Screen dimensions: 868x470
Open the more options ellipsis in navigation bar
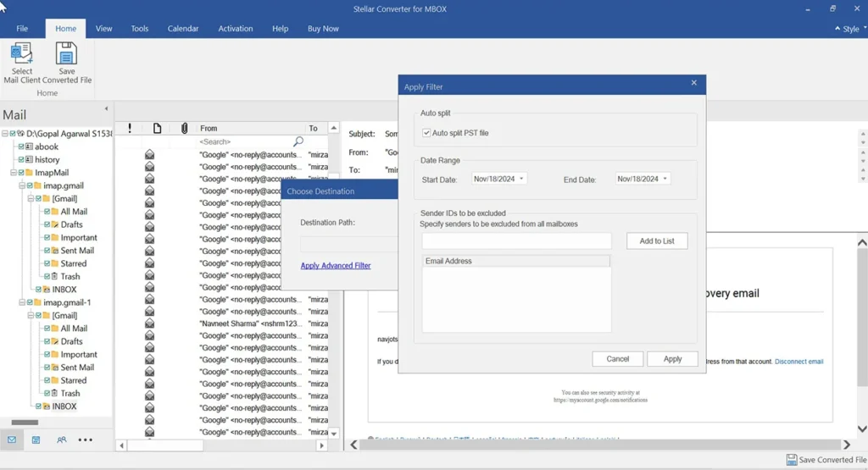[86, 440]
